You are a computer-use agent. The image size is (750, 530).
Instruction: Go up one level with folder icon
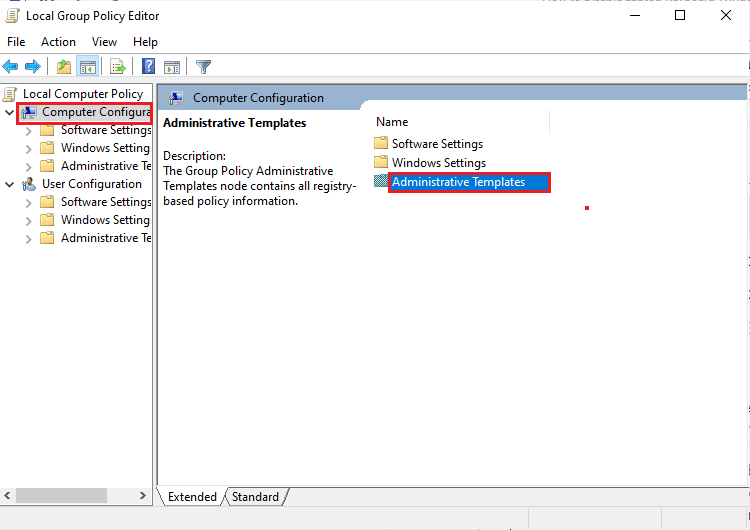pos(64,66)
